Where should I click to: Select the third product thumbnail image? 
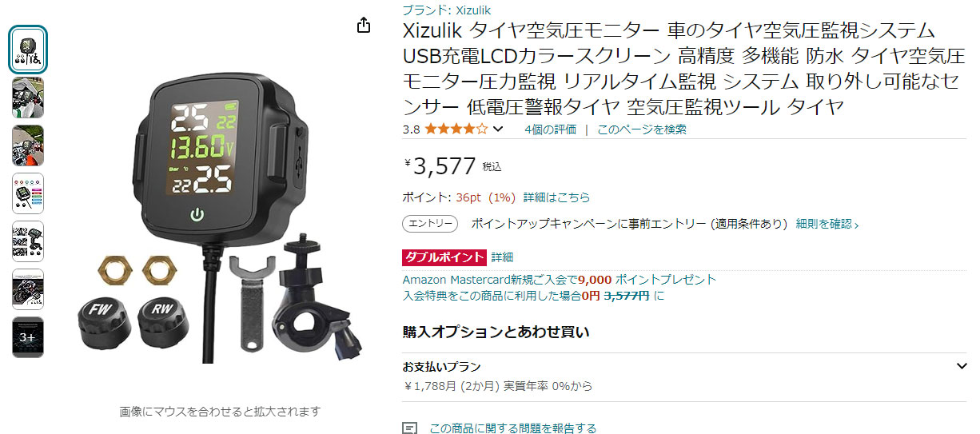tap(28, 145)
